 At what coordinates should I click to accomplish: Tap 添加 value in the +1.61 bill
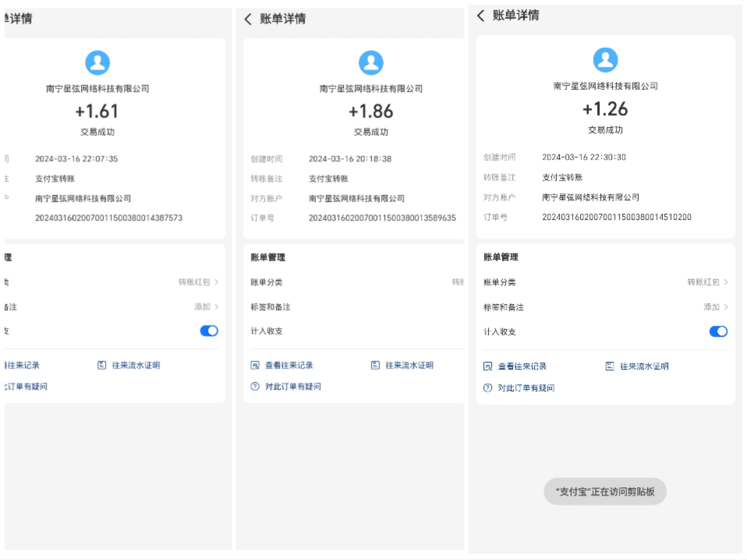coord(202,306)
